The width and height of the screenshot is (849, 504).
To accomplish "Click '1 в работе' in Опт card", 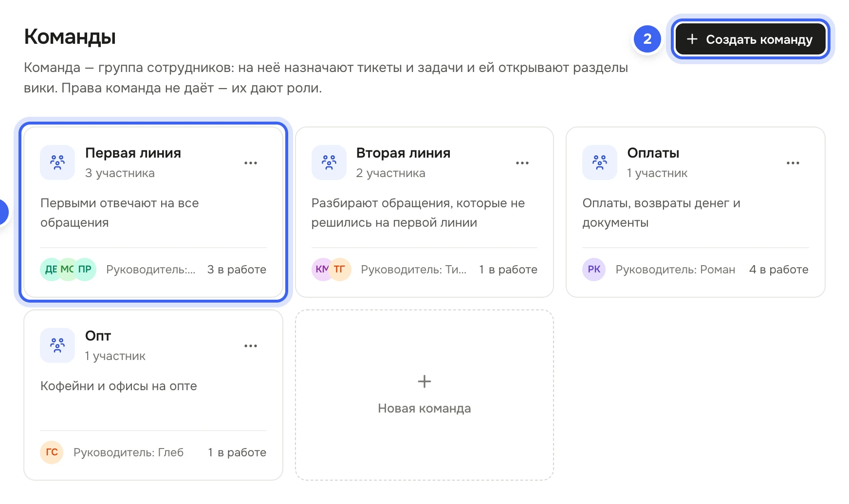I will [237, 452].
